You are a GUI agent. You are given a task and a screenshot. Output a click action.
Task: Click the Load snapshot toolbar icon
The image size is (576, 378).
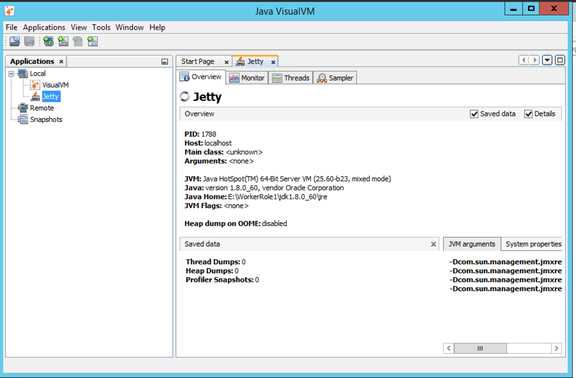pyautogui.click(x=15, y=41)
